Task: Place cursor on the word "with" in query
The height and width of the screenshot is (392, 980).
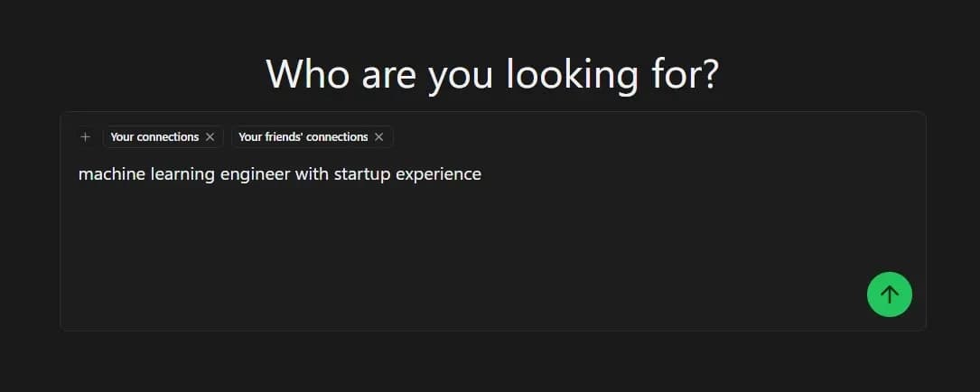Action: (x=313, y=174)
